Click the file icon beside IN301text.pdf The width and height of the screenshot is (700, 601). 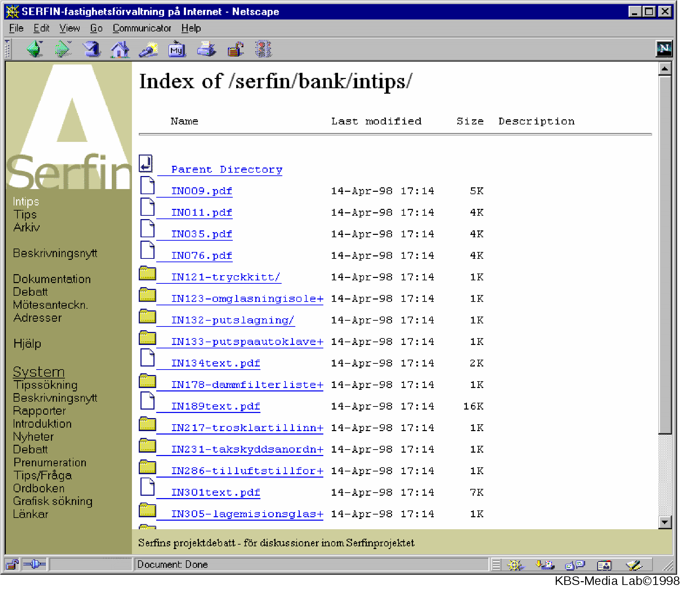147,487
